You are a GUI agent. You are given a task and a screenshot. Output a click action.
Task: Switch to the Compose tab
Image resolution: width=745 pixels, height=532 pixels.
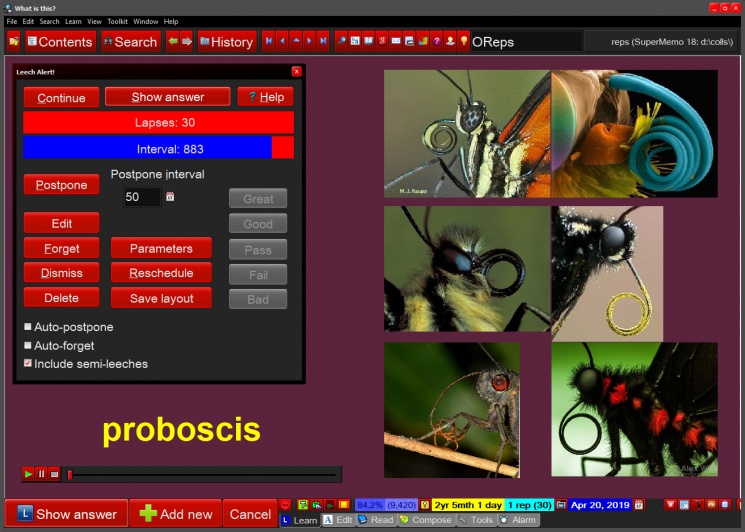[x=426, y=520]
